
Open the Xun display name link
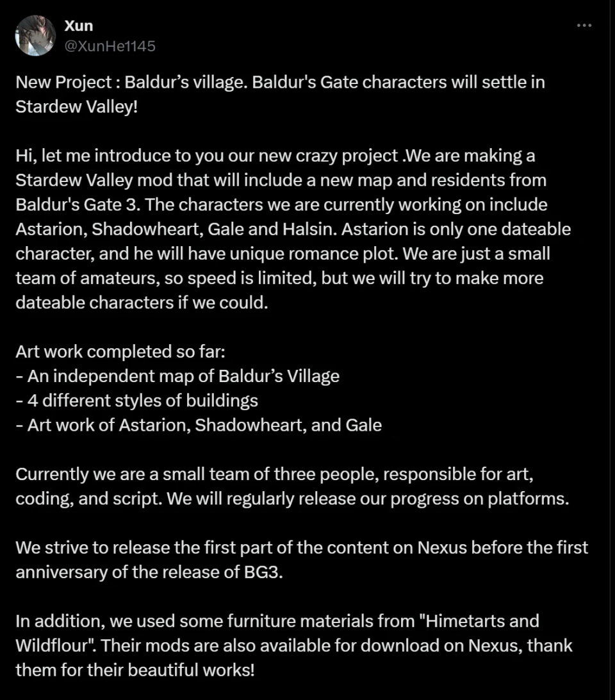(x=79, y=26)
